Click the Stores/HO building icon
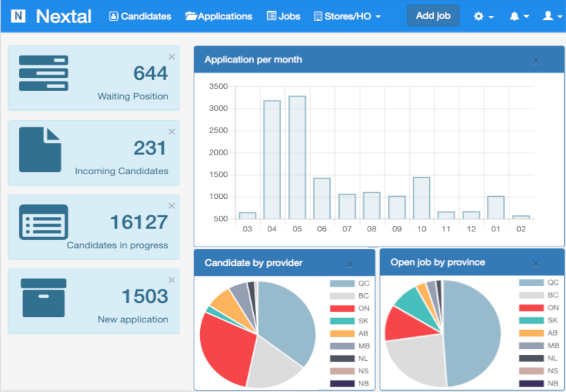Image resolution: width=566 pixels, height=392 pixels. click(x=318, y=16)
